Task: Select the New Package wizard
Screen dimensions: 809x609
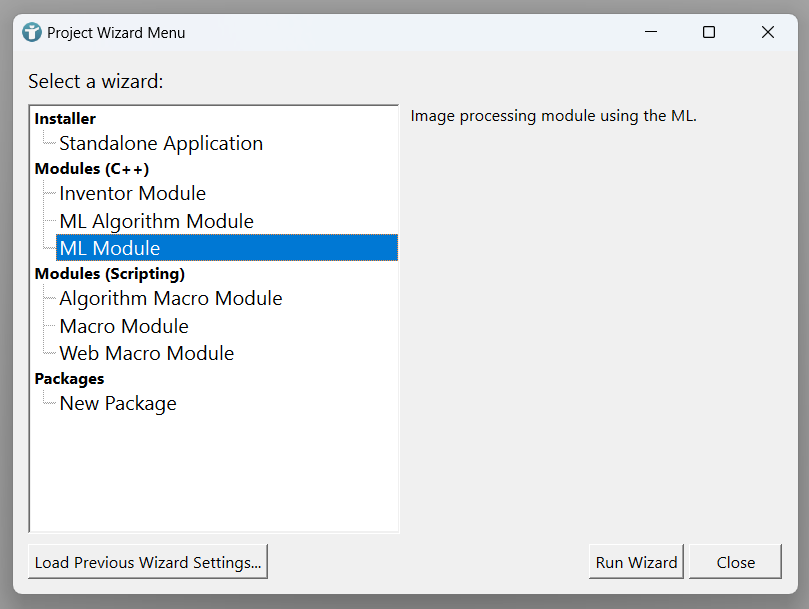Action: 118,404
